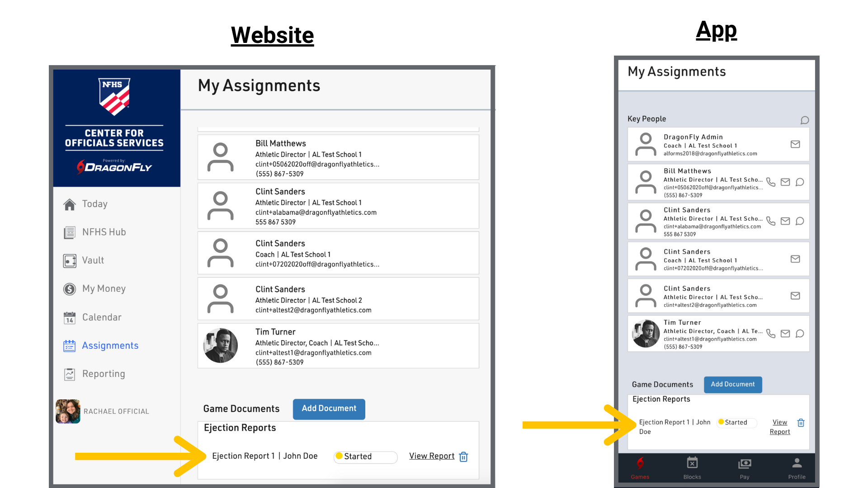Image resolution: width=868 pixels, height=488 pixels.
Task: Click phone icon for Clint Sanders Athletic Director
Action: pyautogui.click(x=771, y=221)
